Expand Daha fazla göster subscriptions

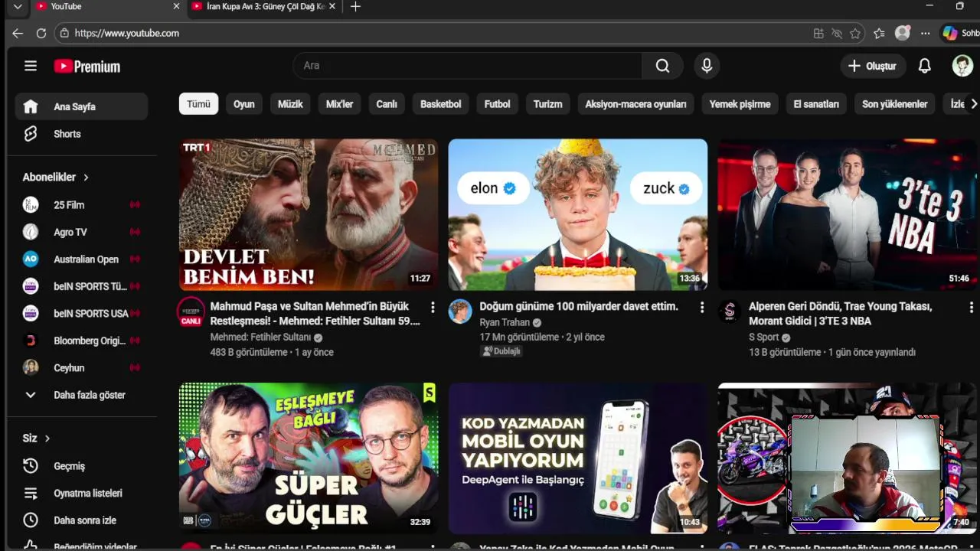pos(81,395)
